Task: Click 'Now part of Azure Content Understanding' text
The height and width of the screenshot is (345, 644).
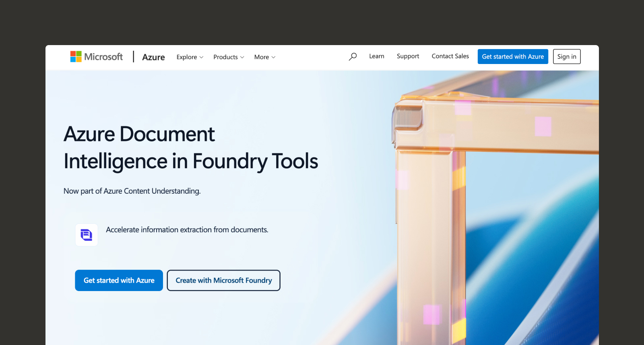Action: tap(132, 191)
